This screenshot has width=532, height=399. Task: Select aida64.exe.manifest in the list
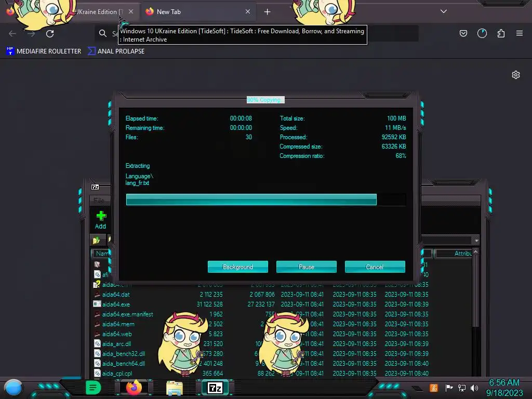(128, 314)
